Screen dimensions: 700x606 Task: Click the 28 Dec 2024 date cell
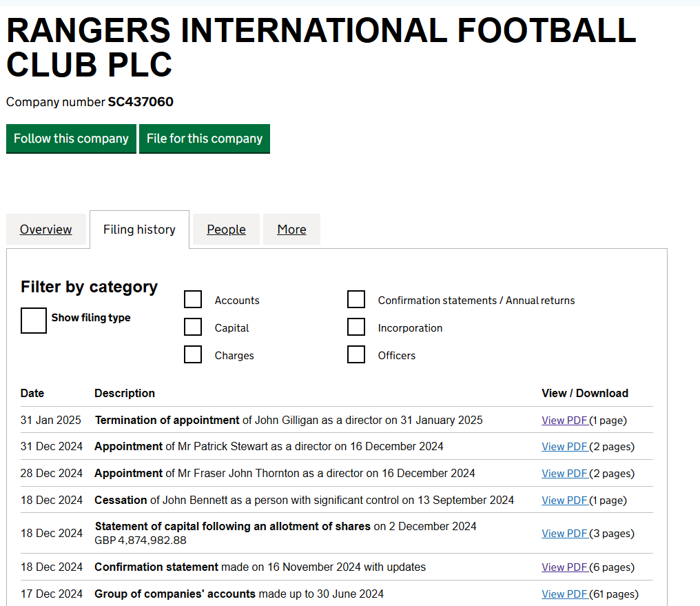pyautogui.click(x=52, y=474)
